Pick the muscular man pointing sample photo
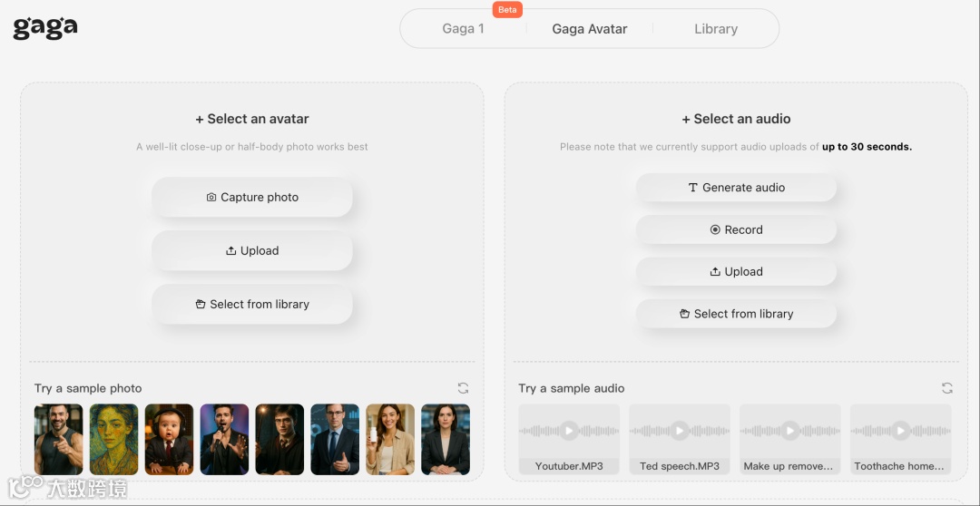Image resolution: width=980 pixels, height=506 pixels. (59, 439)
